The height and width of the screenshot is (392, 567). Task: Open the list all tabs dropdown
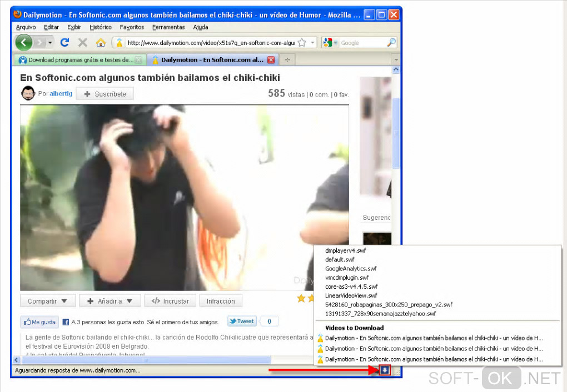click(x=396, y=60)
